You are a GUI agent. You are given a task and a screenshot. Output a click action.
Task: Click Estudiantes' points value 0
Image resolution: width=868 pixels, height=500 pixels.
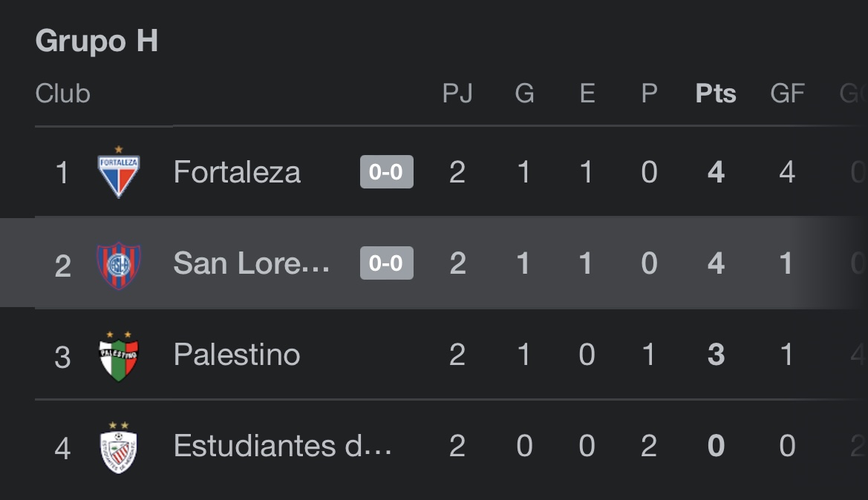[x=716, y=445]
